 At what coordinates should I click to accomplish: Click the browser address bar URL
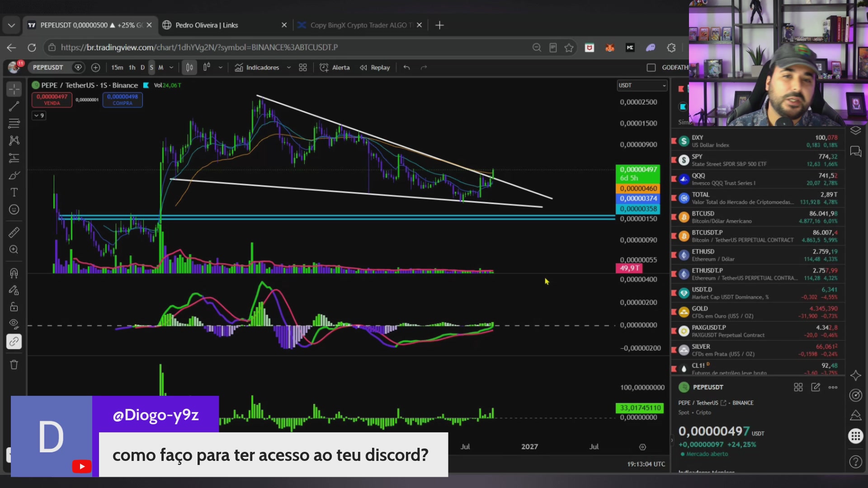point(199,47)
